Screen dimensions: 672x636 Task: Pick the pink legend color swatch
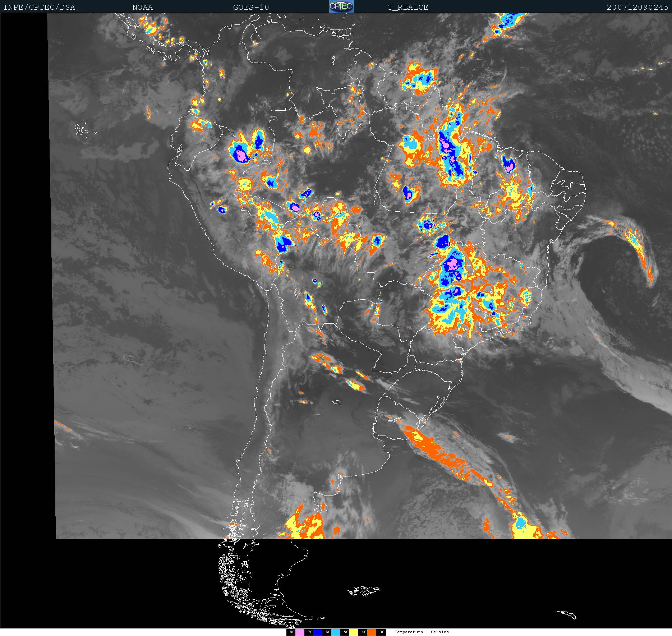300,632
